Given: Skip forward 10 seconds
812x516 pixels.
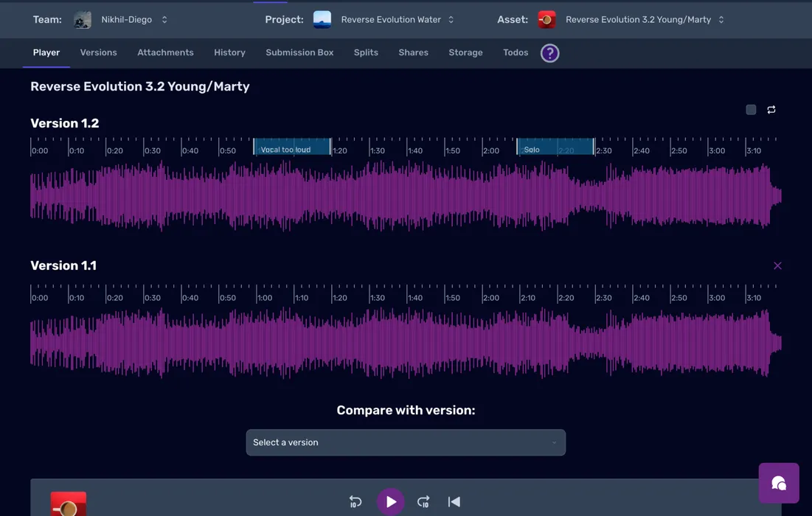Looking at the screenshot, I should [x=423, y=502].
